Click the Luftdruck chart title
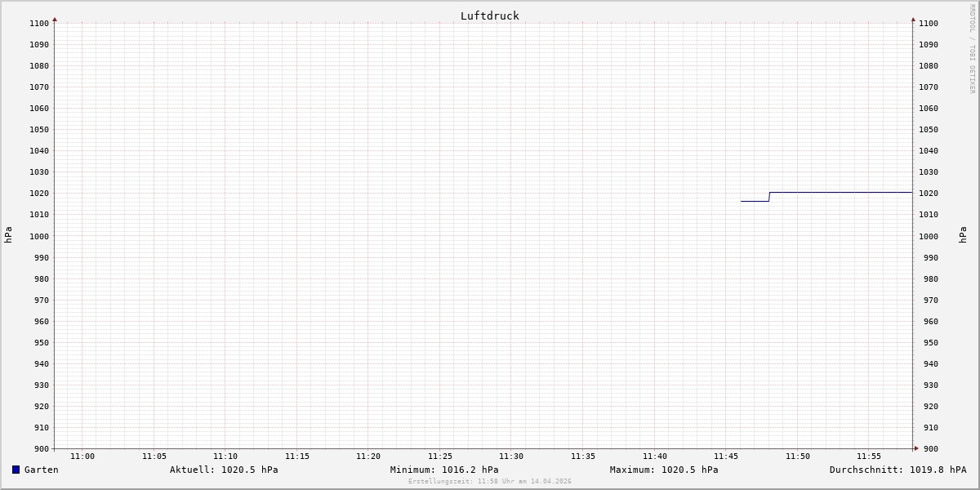Image resolution: width=980 pixels, height=490 pixels. click(489, 16)
